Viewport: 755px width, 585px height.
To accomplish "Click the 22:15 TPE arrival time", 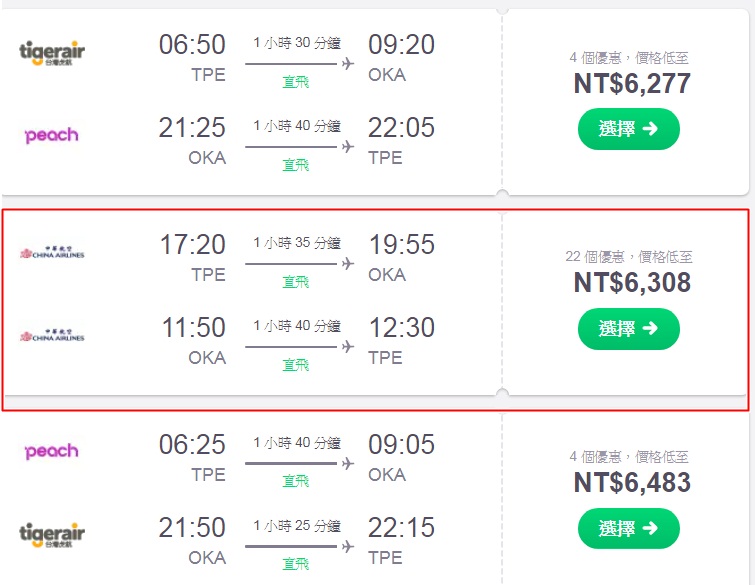I will click(401, 527).
